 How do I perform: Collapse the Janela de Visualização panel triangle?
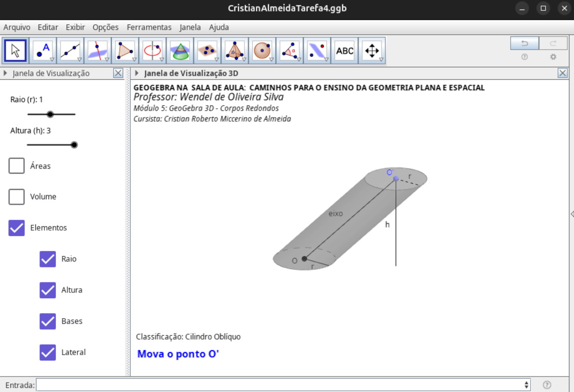(x=5, y=74)
